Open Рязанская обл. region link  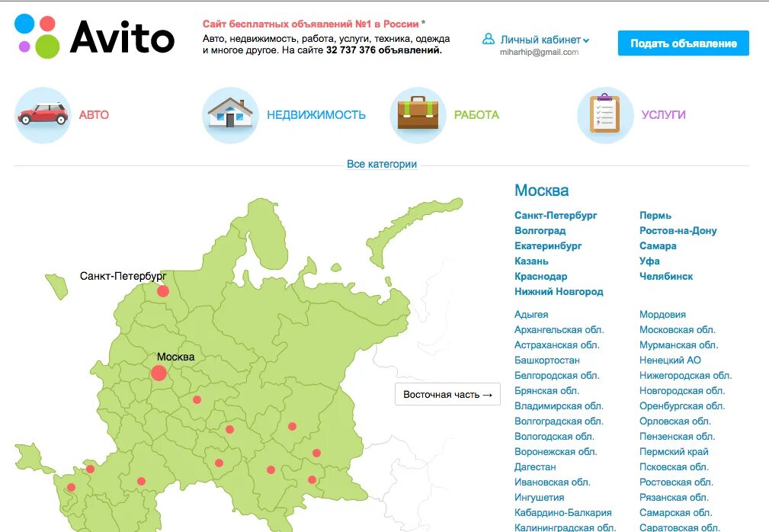[674, 497]
